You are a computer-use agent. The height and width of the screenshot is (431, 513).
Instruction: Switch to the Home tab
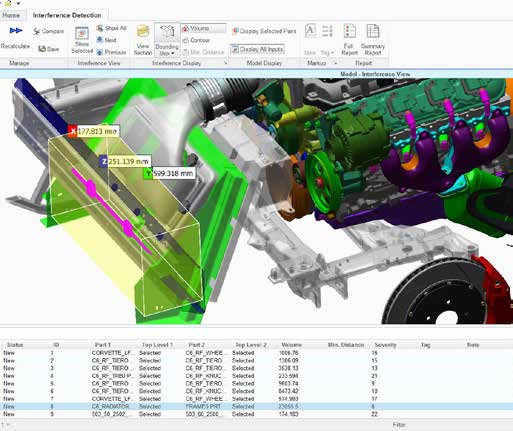11,15
